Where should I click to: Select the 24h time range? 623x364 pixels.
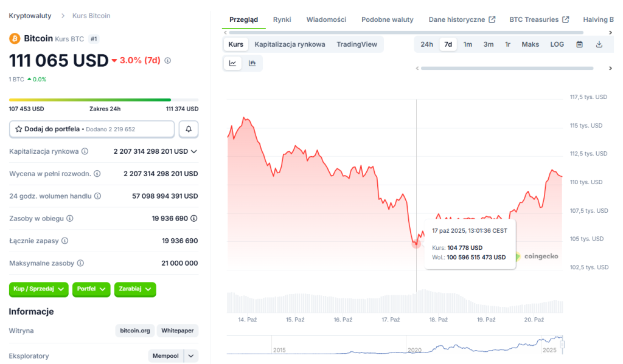tap(426, 44)
